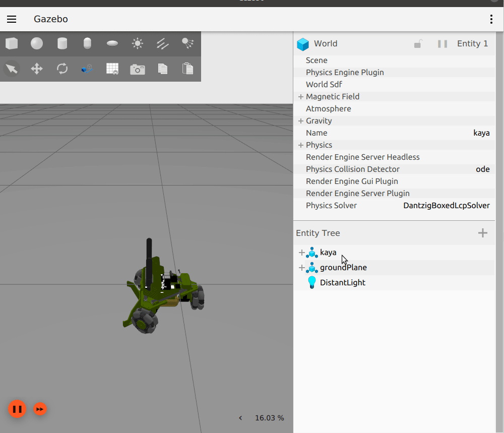Click the right panel vertical scrollbar
The image size is (504, 433).
point(499,231)
